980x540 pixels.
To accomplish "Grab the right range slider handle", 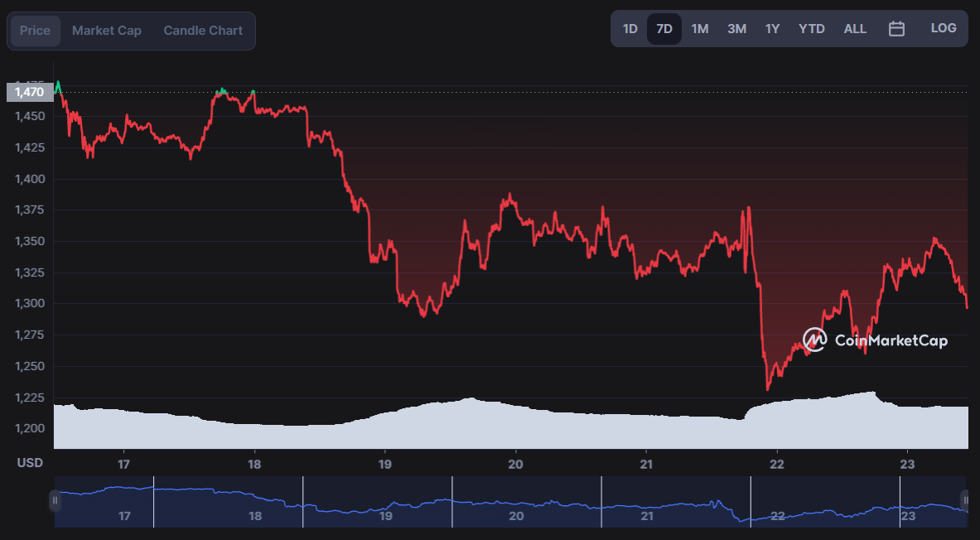I will pos(966,500).
